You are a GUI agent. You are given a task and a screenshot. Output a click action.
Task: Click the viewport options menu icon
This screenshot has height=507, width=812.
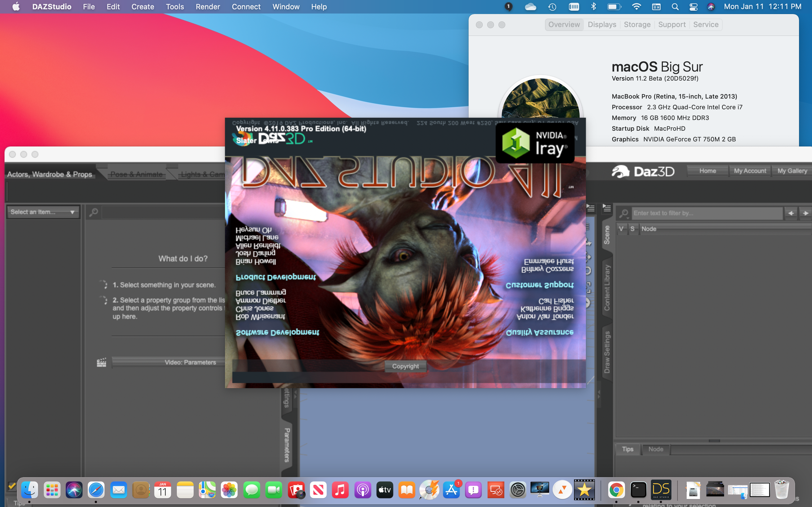(591, 208)
